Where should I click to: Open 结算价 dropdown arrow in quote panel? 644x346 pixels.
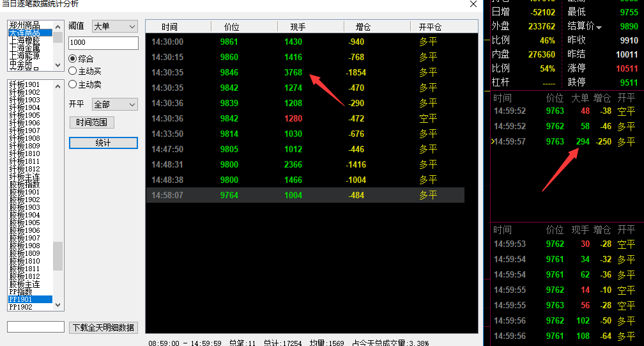[x=599, y=26]
